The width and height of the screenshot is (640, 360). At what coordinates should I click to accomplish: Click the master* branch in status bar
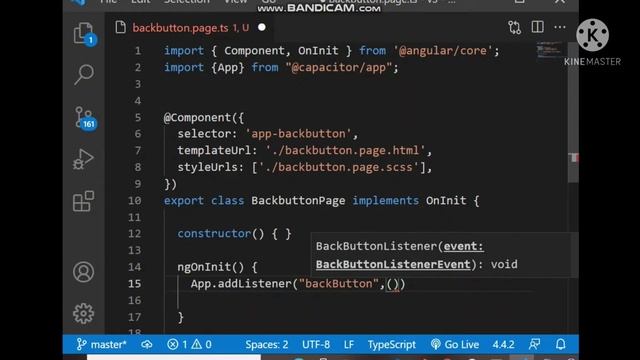click(x=101, y=344)
